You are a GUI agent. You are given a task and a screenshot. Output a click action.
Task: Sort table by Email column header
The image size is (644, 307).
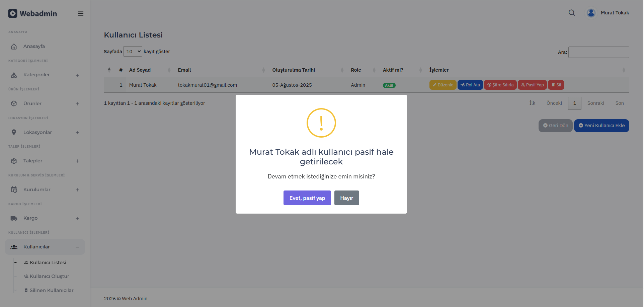click(x=184, y=70)
